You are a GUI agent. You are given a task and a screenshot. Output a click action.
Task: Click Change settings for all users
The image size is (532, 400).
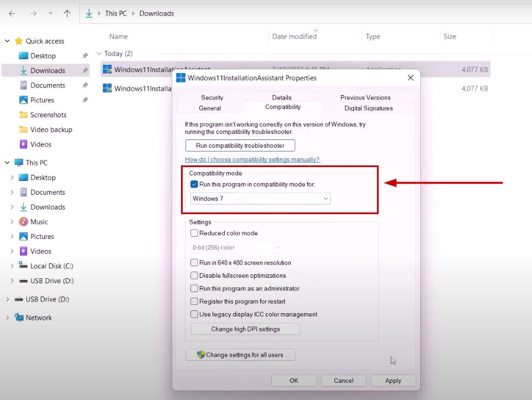click(240, 355)
